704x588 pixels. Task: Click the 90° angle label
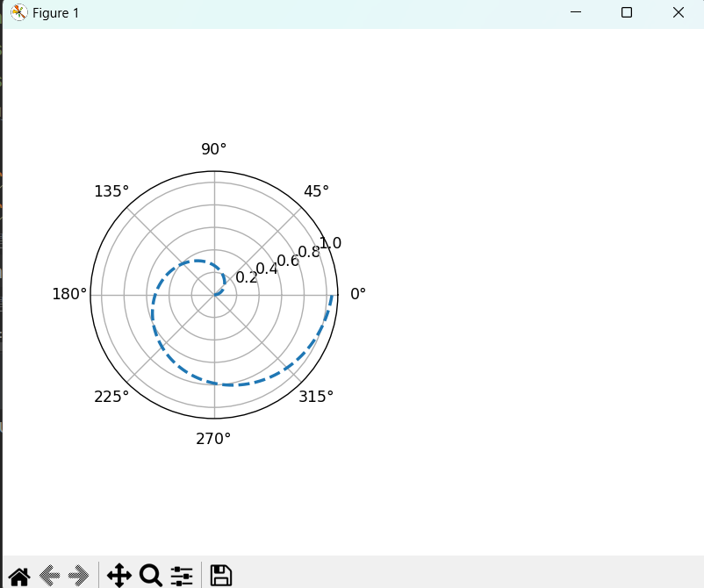coord(212,149)
